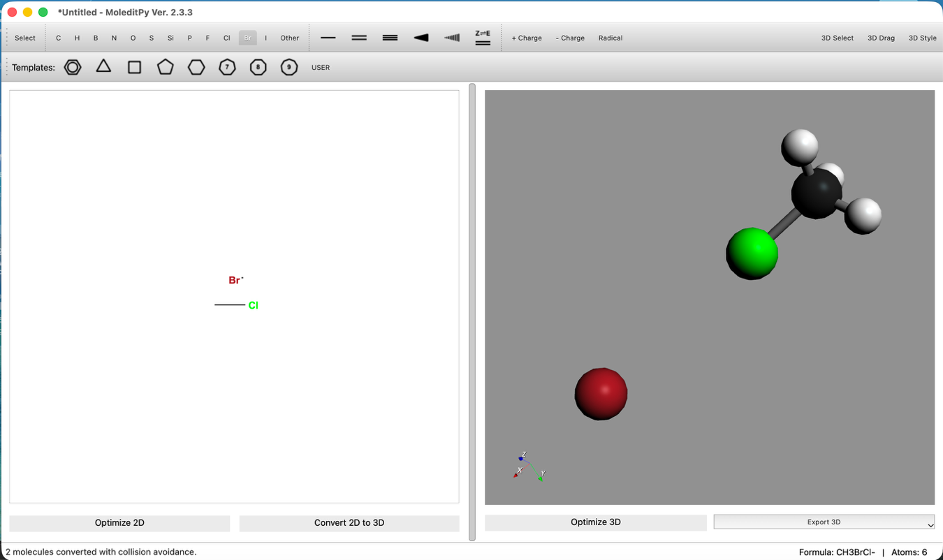Expand the USER templates list
Image resolution: width=943 pixels, height=560 pixels.
click(x=321, y=67)
